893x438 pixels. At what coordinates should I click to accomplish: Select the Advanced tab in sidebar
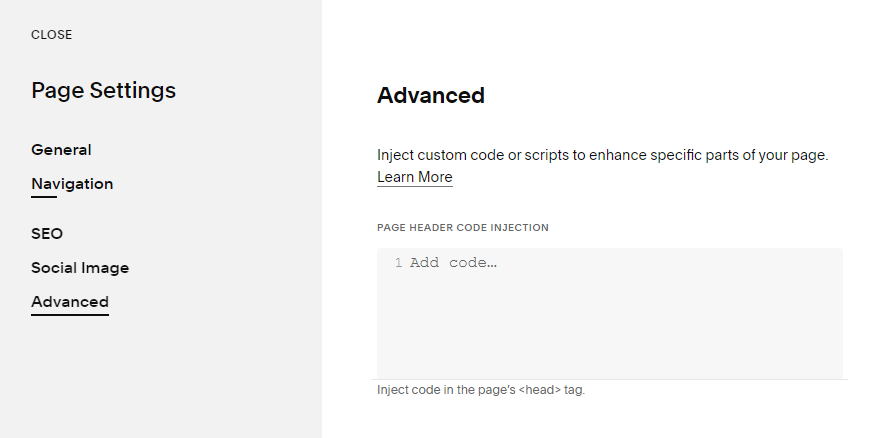(x=70, y=302)
